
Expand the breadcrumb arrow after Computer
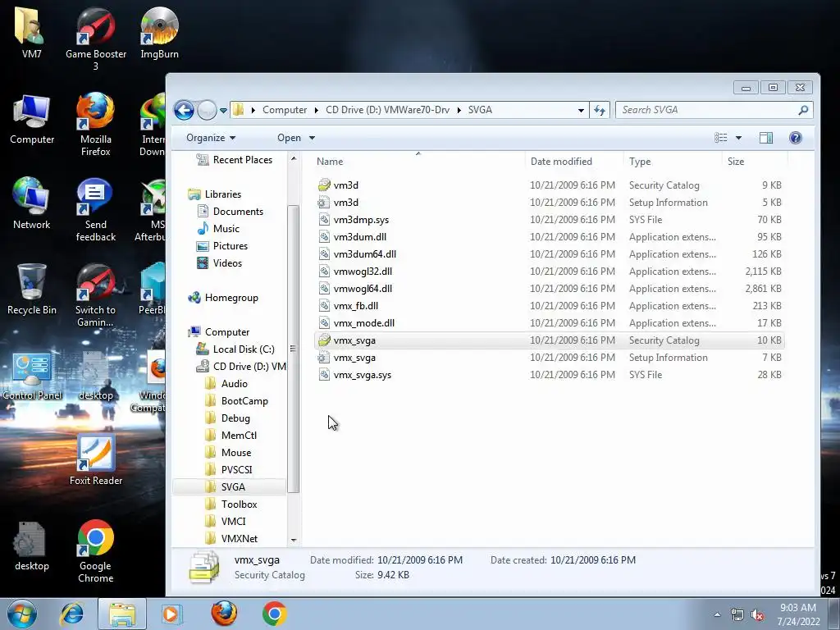pos(316,110)
